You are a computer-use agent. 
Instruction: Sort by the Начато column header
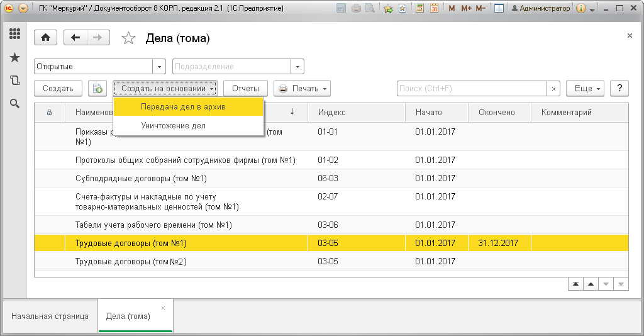436,112
